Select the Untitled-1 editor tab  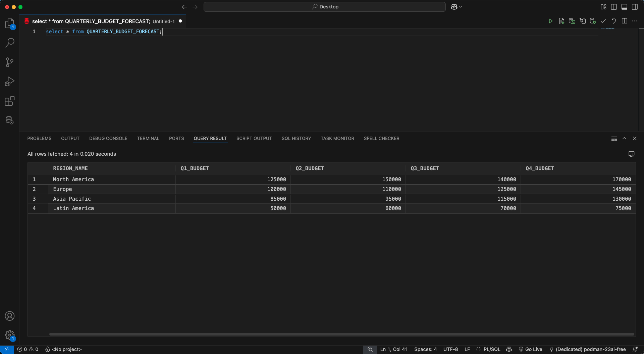(x=103, y=21)
